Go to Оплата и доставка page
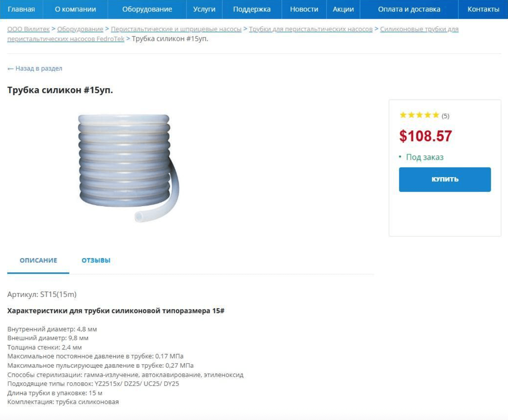The height and width of the screenshot is (420, 508). pos(409,9)
